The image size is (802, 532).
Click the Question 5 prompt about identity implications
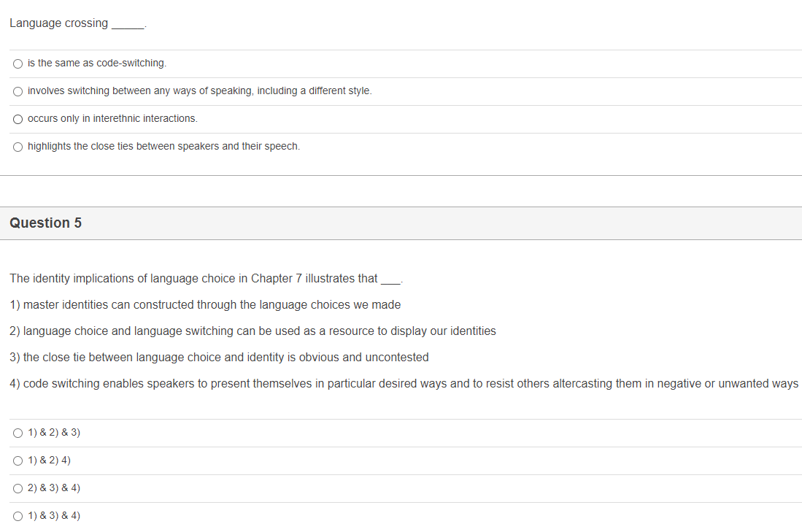pyautogui.click(x=207, y=278)
